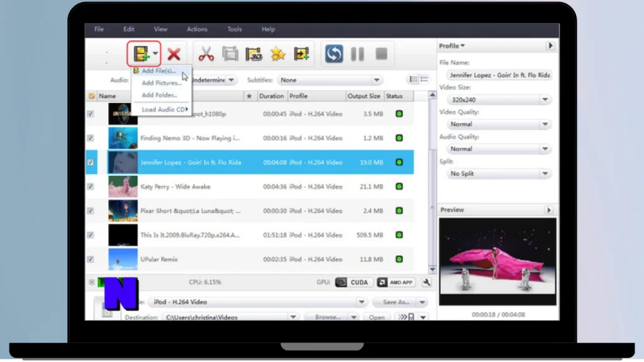Image resolution: width=644 pixels, height=362 pixels.
Task: Uncheck the UPular Remix row checkbox
Action: coord(91,260)
